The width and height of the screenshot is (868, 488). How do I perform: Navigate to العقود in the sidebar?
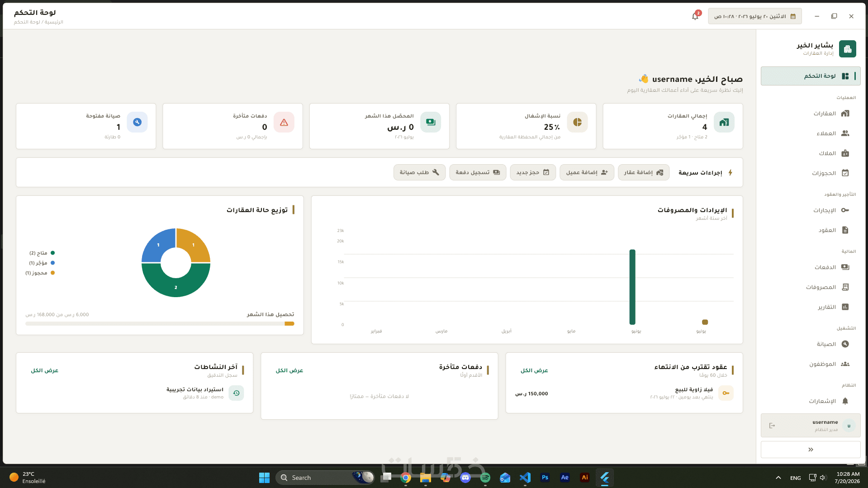[811, 230]
